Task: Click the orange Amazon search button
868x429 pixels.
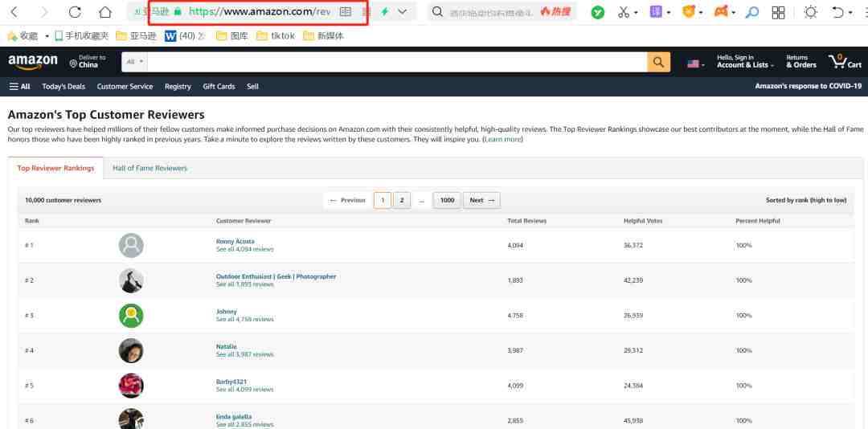Action: pyautogui.click(x=658, y=62)
